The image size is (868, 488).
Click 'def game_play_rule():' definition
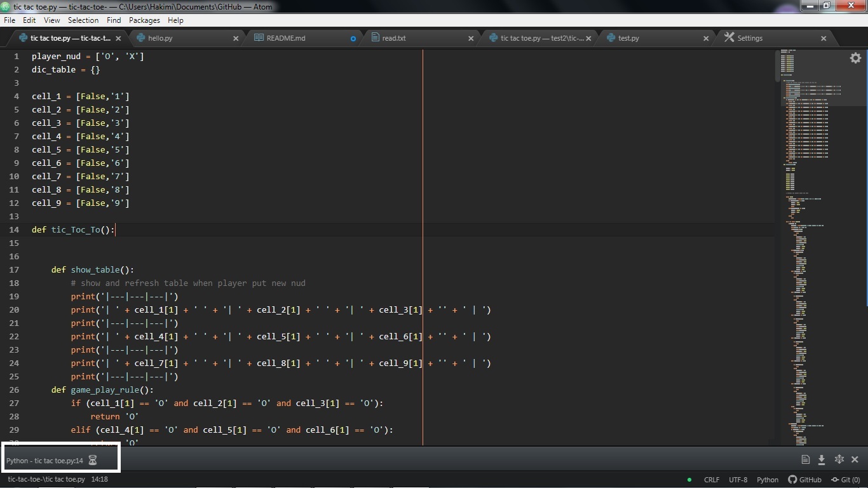coord(102,390)
